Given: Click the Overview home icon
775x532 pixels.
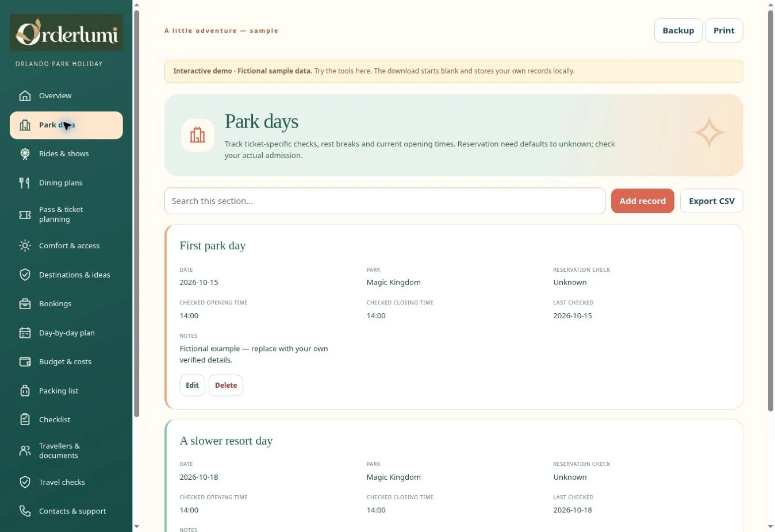Looking at the screenshot, I should pyautogui.click(x=25, y=95).
